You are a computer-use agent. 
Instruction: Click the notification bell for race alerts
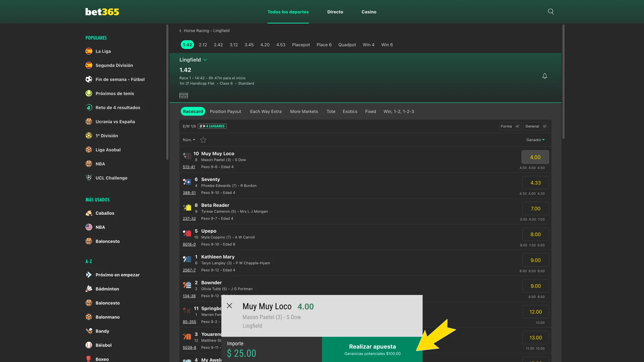point(545,76)
